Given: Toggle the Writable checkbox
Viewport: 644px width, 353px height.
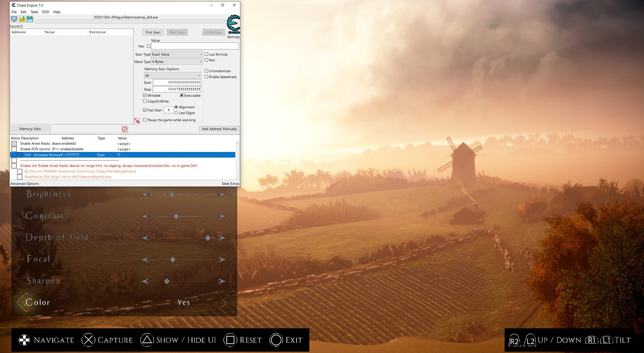Looking at the screenshot, I should tap(145, 95).
